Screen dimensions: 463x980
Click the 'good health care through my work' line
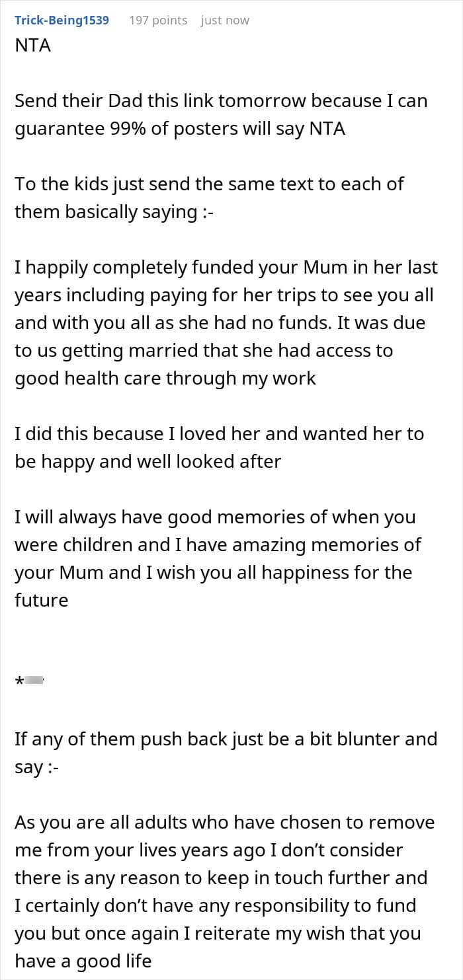coord(165,379)
